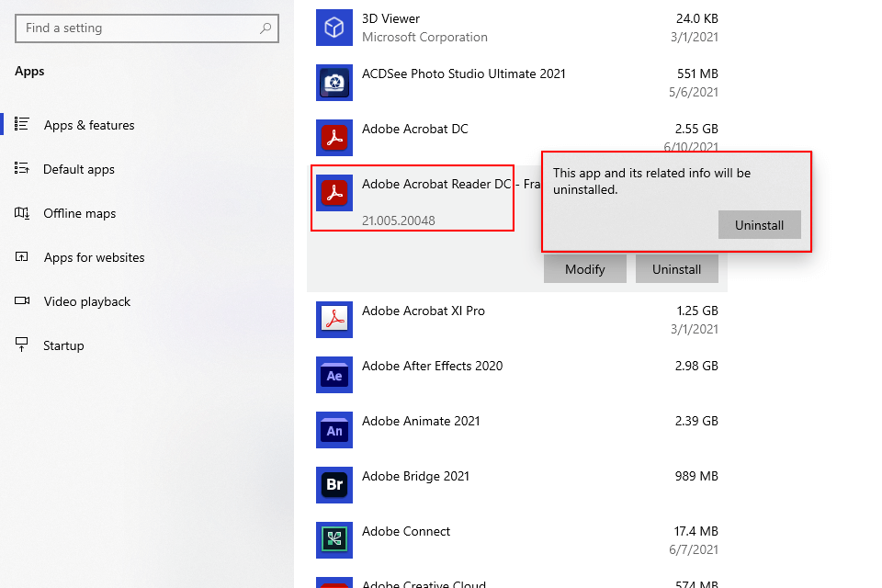Click the 2.39 GB size value
The height and width of the screenshot is (588, 882).
[696, 421]
